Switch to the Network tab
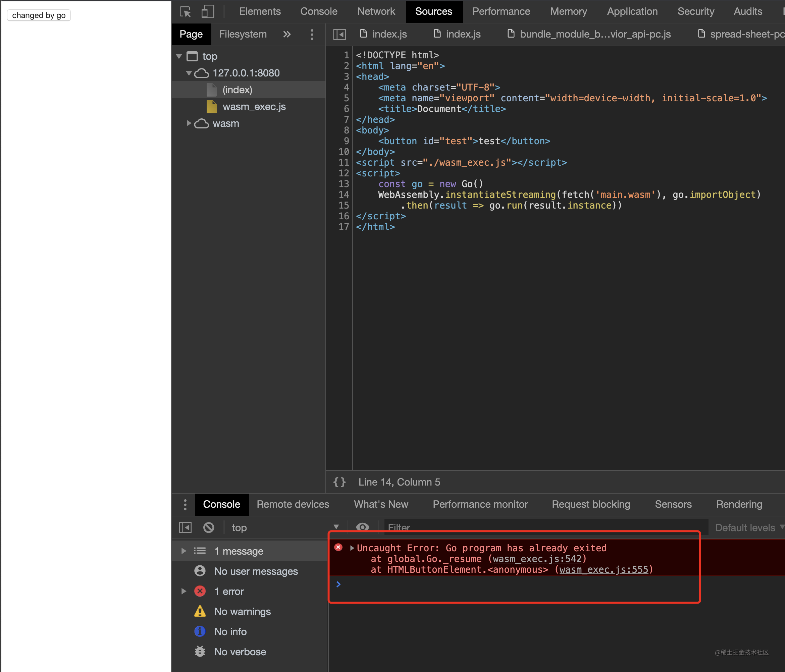Image resolution: width=785 pixels, height=672 pixels. 377,11
